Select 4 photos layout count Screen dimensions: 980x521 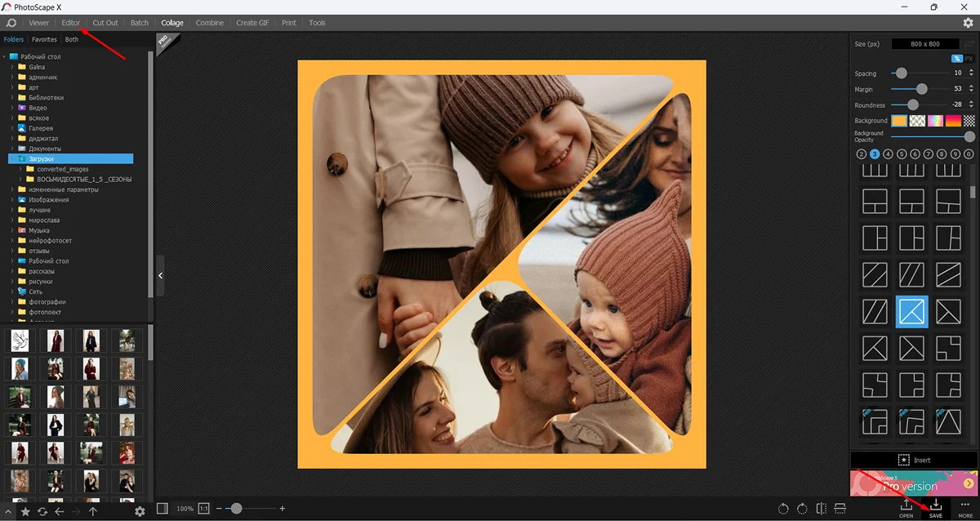[888, 154]
